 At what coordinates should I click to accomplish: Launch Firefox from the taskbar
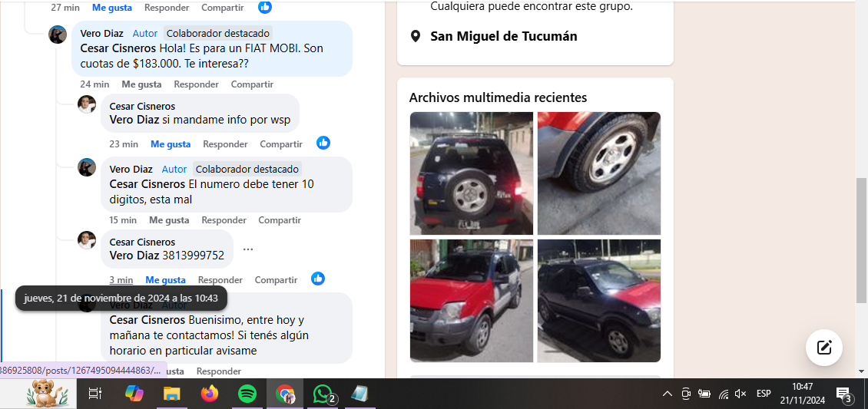point(209,394)
